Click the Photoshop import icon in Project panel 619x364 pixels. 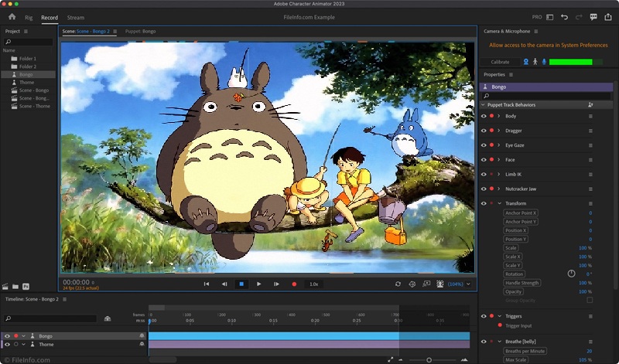click(26, 287)
